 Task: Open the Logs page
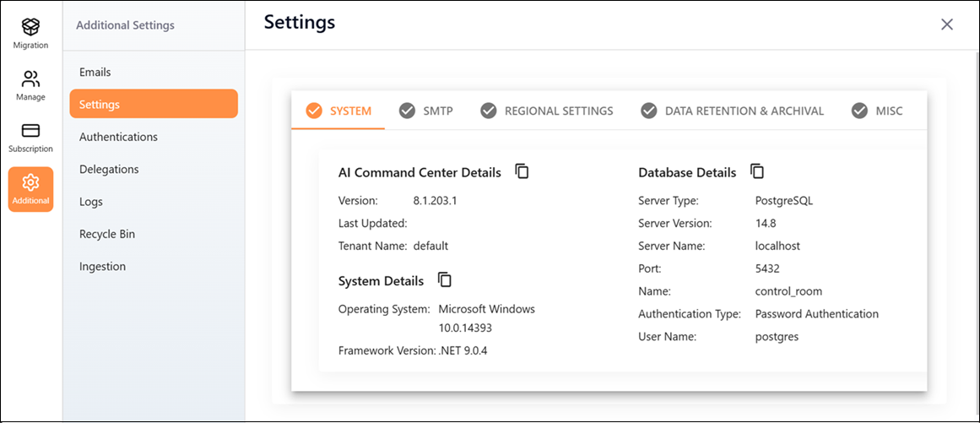point(91,202)
